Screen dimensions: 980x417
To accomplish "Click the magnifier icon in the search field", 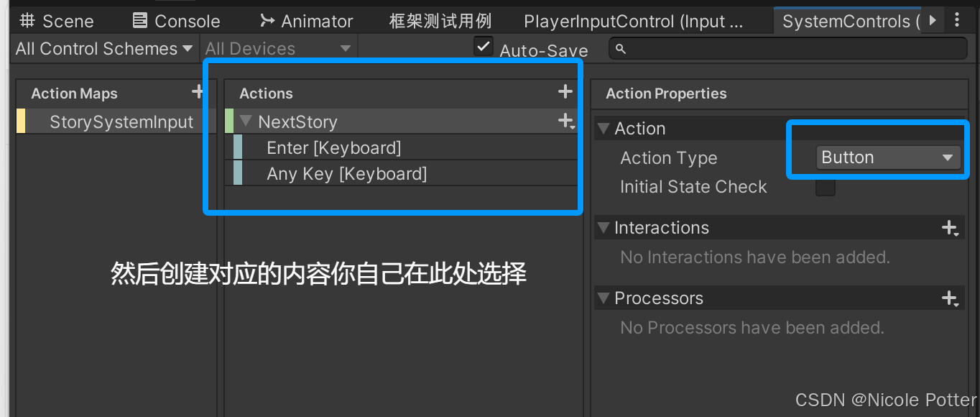I will click(619, 47).
